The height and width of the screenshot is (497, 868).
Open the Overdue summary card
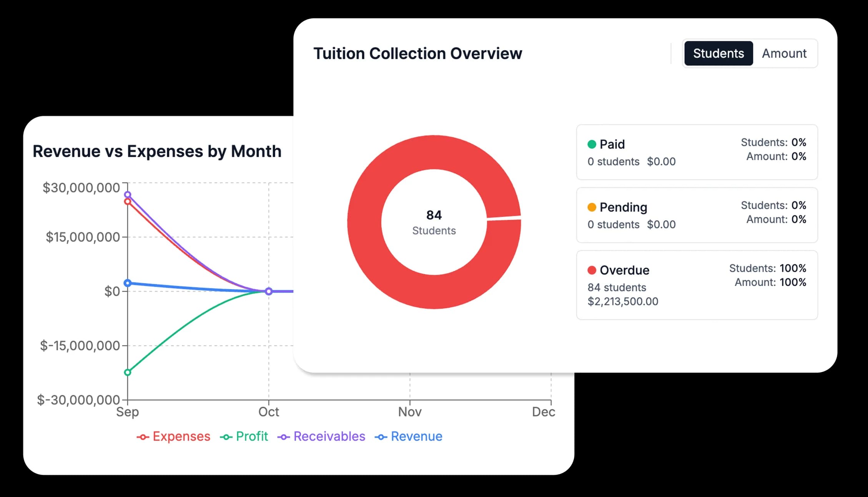pyautogui.click(x=697, y=285)
